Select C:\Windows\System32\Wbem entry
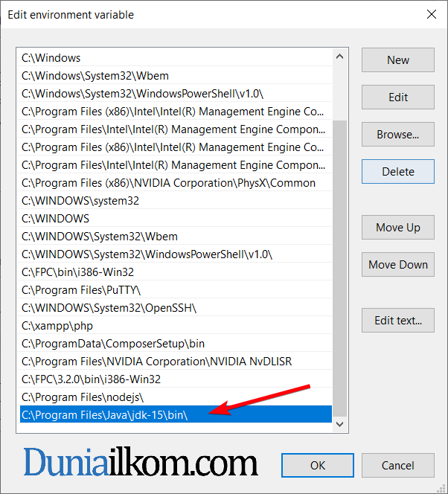The image size is (448, 494). [x=176, y=76]
